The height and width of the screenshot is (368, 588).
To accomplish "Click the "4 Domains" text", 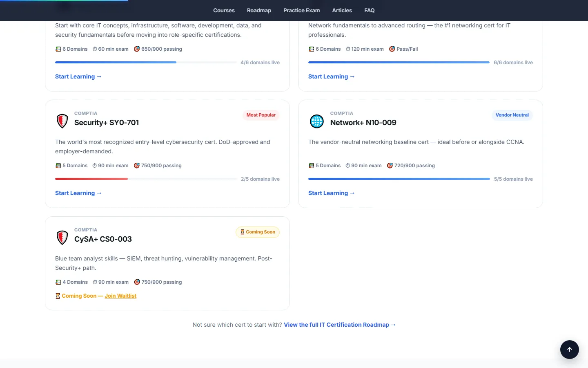I will click(x=75, y=282).
